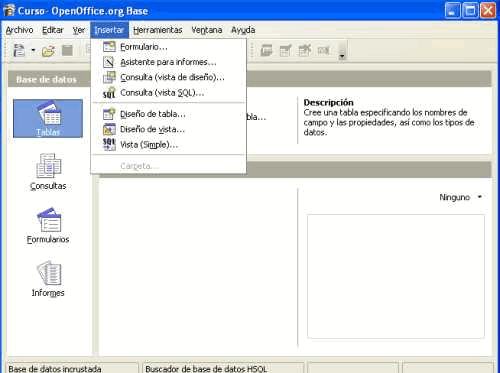Click inside the empty preview pane
Screen dimensions: 500x373
click(x=396, y=276)
